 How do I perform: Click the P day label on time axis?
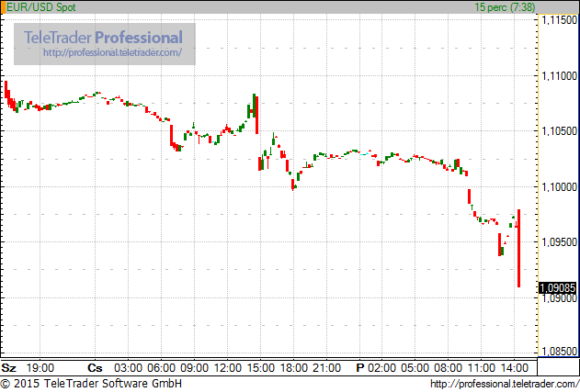tap(360, 368)
